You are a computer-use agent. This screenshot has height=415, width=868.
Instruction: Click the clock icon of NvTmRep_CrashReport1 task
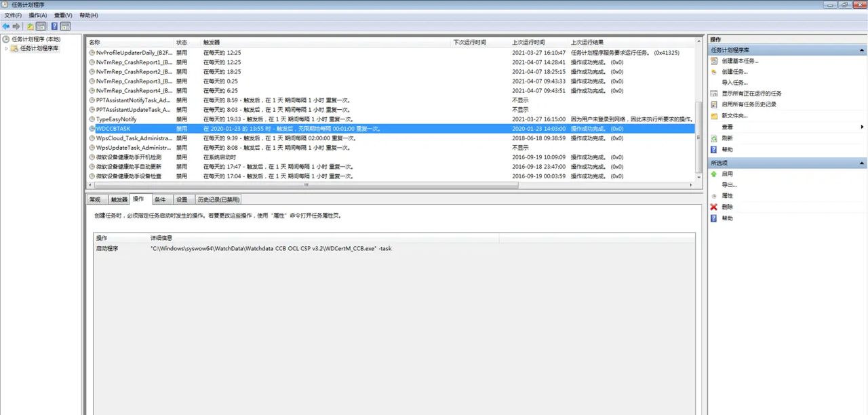pos(92,62)
